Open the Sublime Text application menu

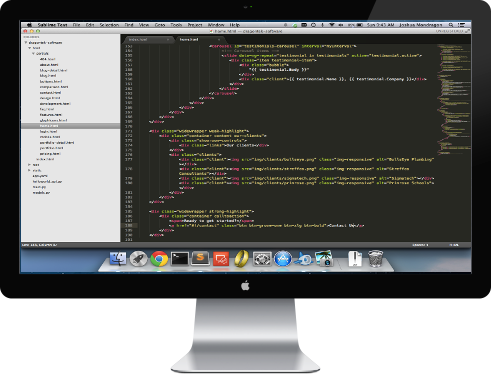coord(52,25)
